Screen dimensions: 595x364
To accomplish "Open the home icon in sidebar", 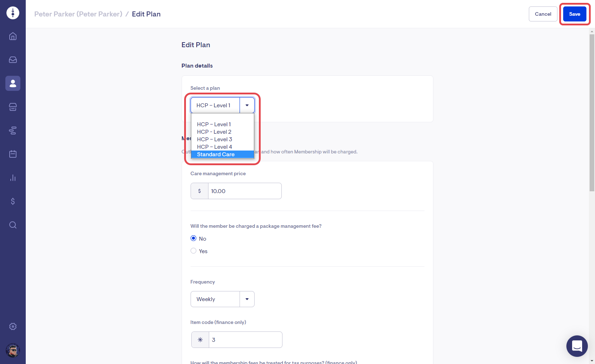I will (13, 36).
